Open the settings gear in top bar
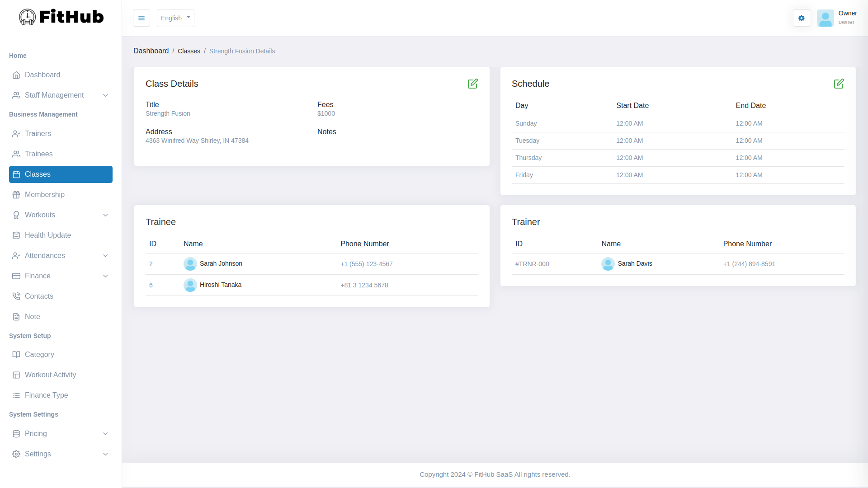Image resolution: width=868 pixels, height=488 pixels. point(801,18)
